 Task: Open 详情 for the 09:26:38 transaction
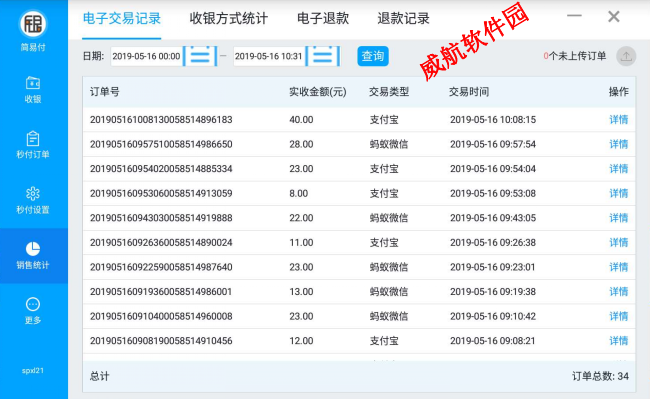pyautogui.click(x=618, y=242)
